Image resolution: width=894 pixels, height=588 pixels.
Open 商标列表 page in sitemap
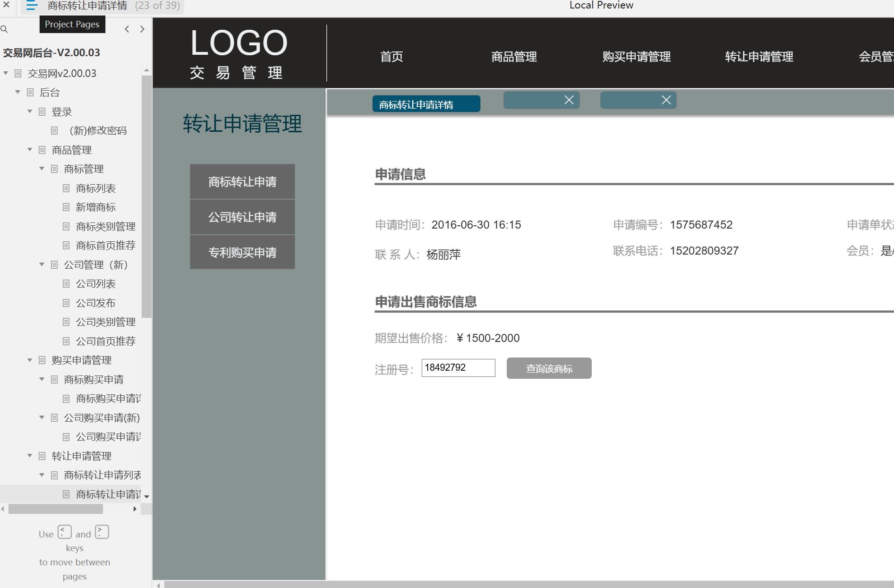tap(95, 188)
